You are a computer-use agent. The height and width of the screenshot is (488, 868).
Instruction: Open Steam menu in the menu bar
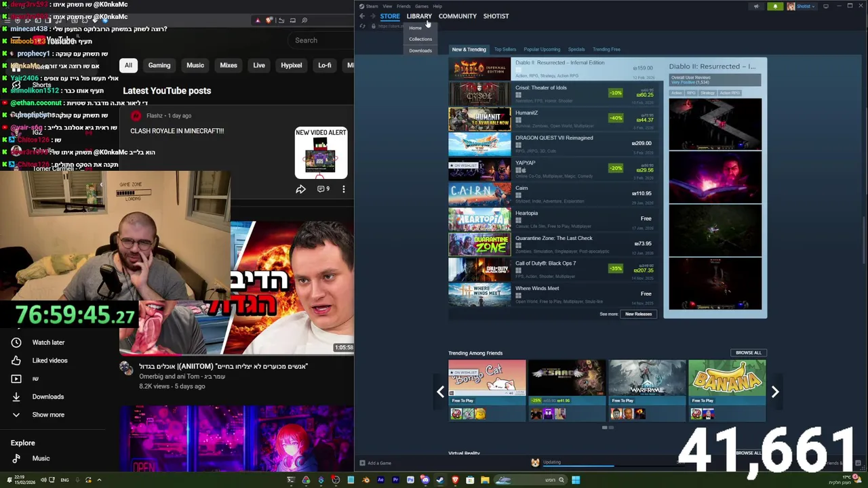pos(372,6)
